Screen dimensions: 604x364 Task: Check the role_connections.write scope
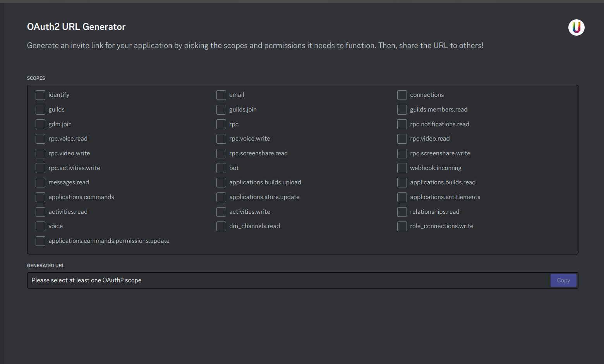click(x=402, y=226)
